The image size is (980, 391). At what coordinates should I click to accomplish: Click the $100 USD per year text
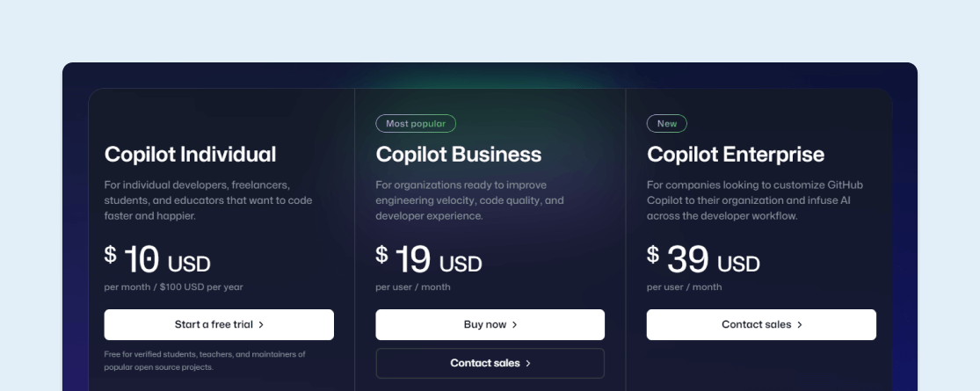(x=201, y=287)
